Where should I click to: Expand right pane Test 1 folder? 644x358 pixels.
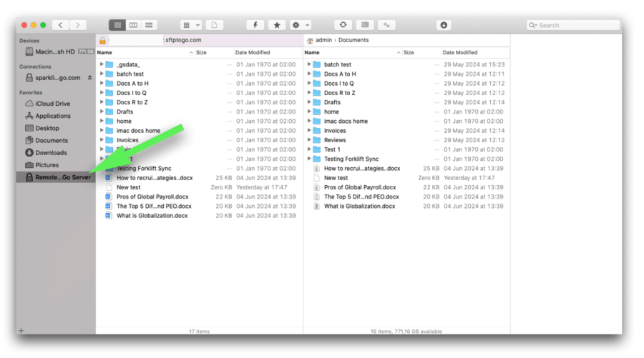[309, 149]
